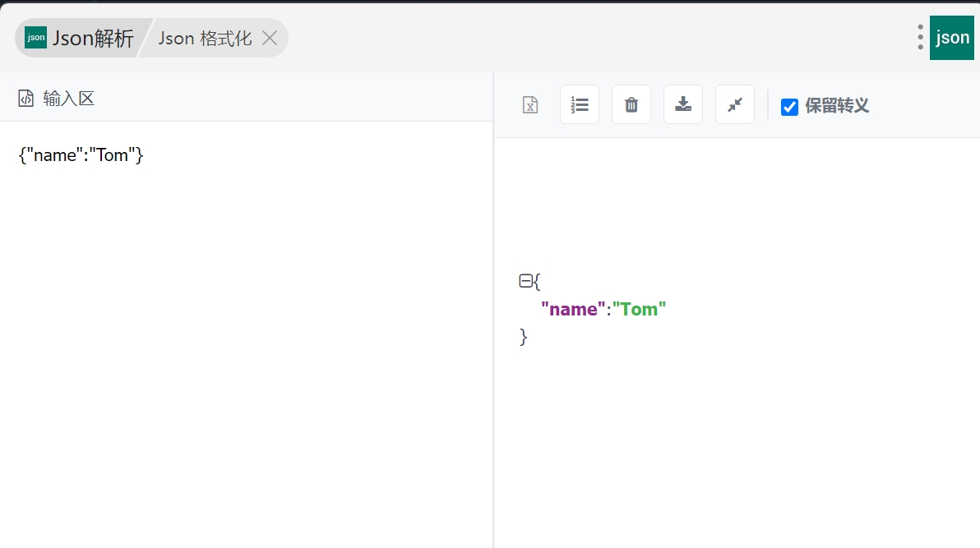Image resolution: width=980 pixels, height=548 pixels.
Task: Export to Excel with the file-X icon
Action: point(530,104)
